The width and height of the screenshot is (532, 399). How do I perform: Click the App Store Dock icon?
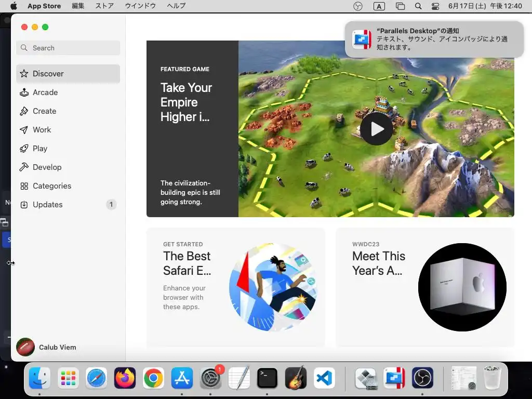pyautogui.click(x=182, y=378)
